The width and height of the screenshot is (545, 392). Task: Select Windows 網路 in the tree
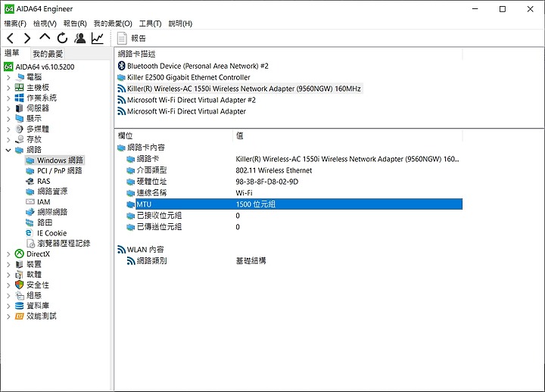(x=60, y=160)
